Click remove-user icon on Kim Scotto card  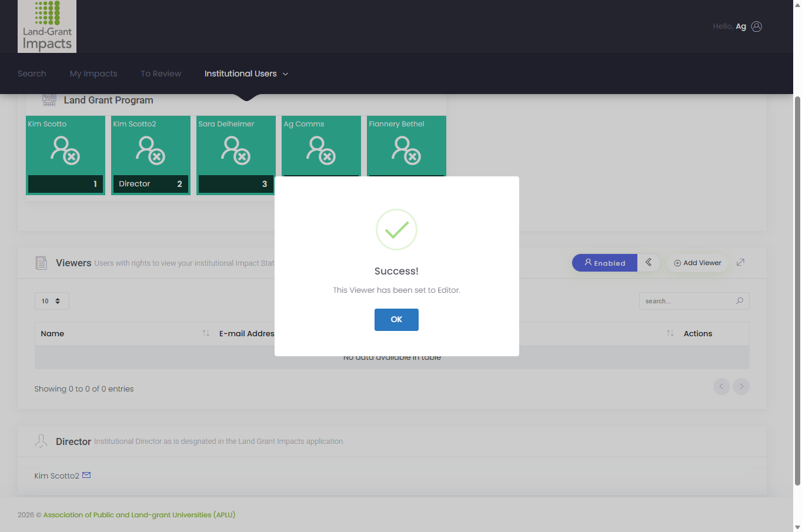coord(65,150)
